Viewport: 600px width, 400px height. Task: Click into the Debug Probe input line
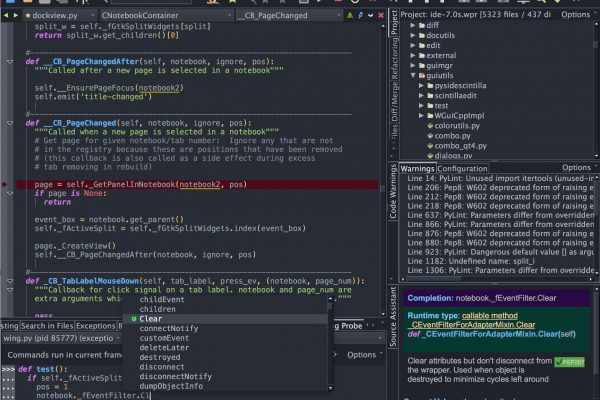coord(93,396)
